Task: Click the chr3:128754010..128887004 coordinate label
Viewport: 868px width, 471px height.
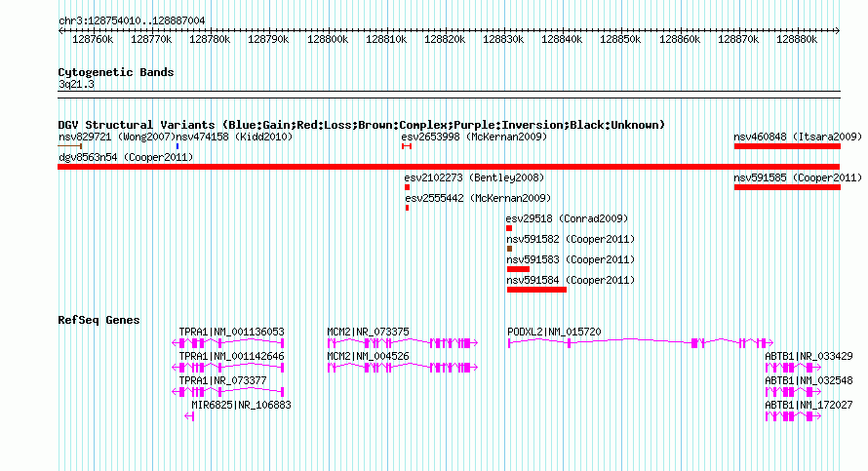Action: (x=132, y=20)
